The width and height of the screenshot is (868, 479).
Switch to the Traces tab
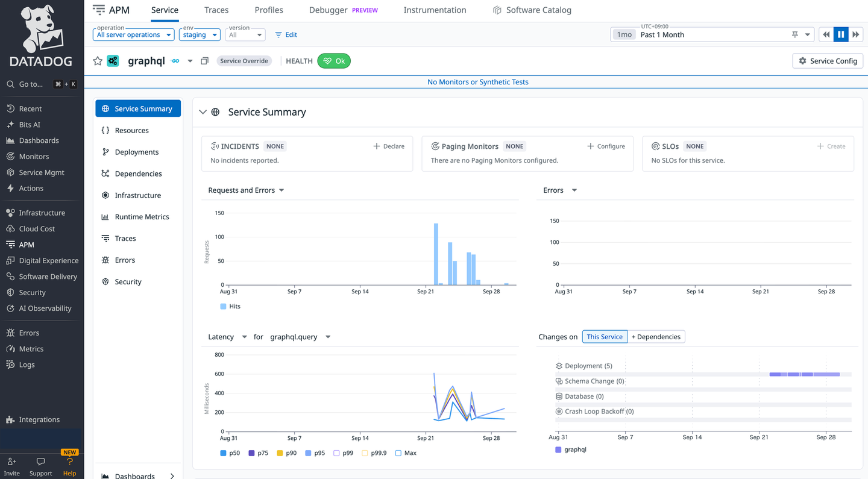(x=216, y=10)
